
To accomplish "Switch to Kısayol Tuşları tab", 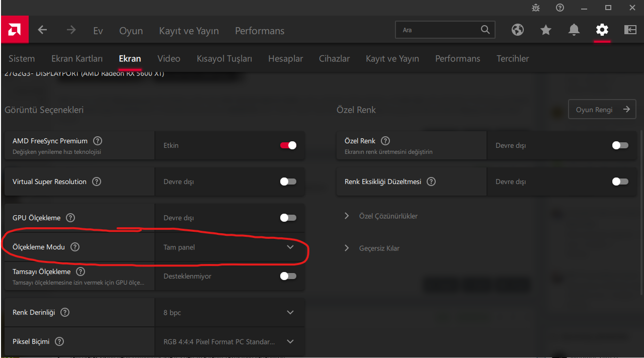I will pyautogui.click(x=224, y=59).
